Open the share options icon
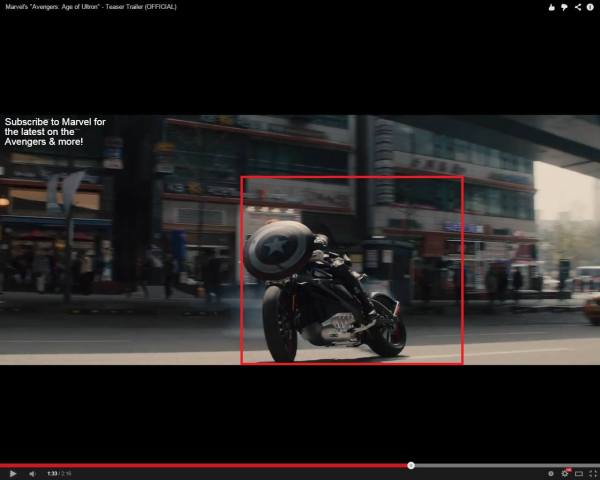 click(x=577, y=7)
